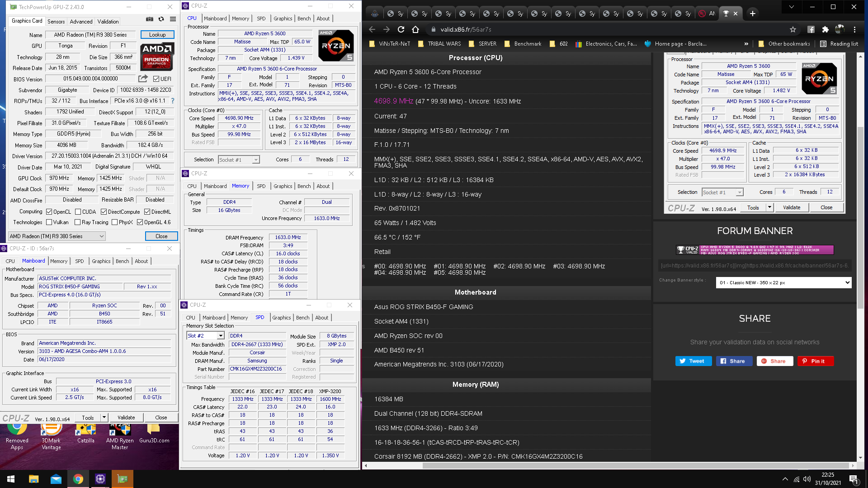This screenshot has width=868, height=488.
Task: Toggle the DirectCompute checkbox
Action: (x=104, y=211)
